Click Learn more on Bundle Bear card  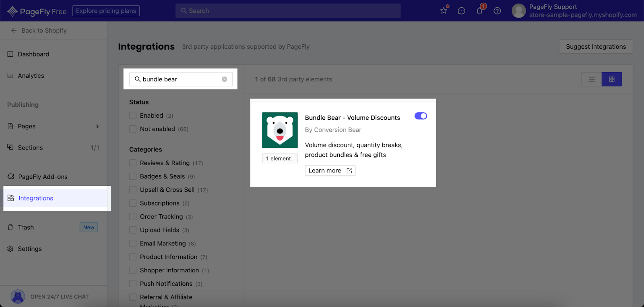tap(330, 171)
